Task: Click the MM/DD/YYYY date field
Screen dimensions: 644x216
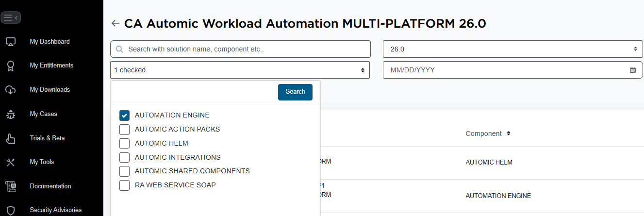Action: (x=513, y=70)
